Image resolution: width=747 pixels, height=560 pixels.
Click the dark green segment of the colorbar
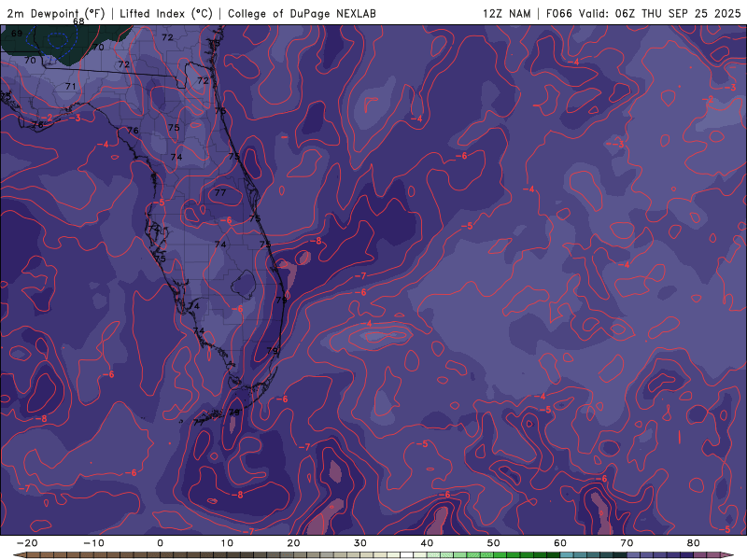[553, 555]
